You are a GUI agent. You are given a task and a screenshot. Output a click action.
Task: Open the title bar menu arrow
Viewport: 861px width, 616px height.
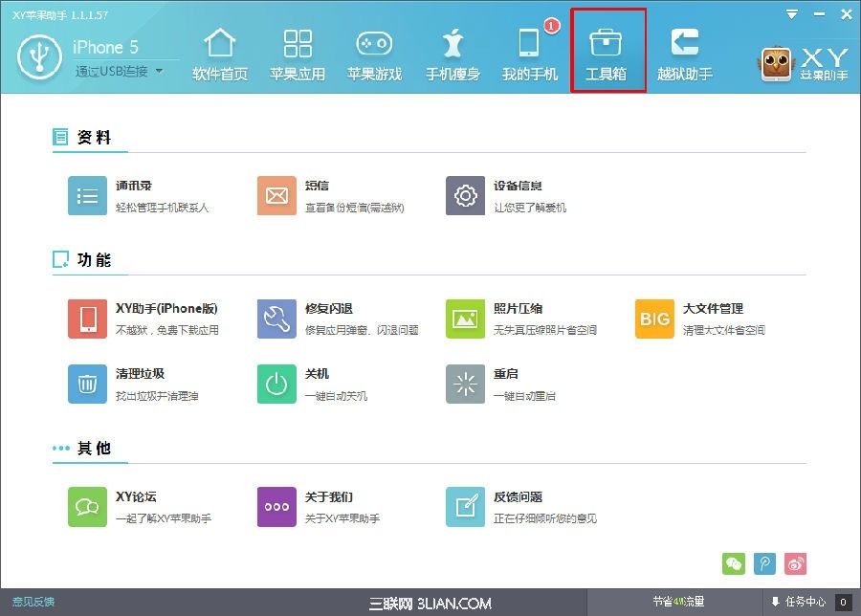pyautogui.click(x=791, y=14)
